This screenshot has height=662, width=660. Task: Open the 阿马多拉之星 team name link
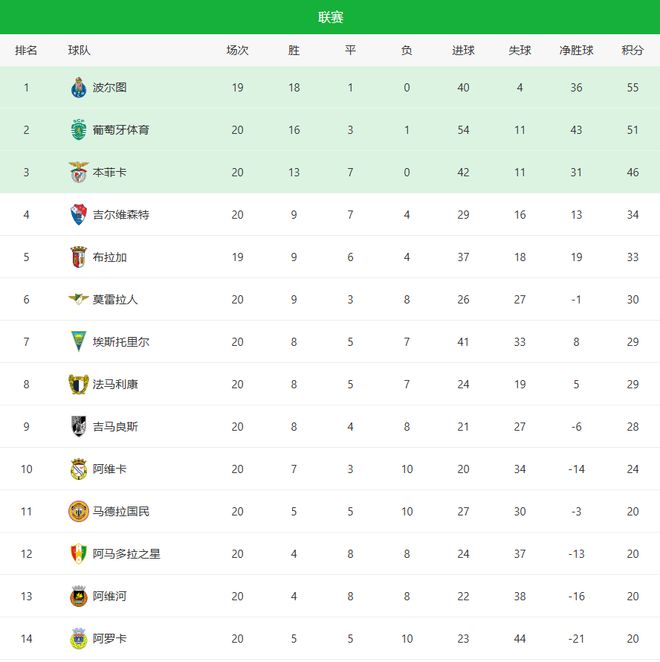(x=126, y=554)
